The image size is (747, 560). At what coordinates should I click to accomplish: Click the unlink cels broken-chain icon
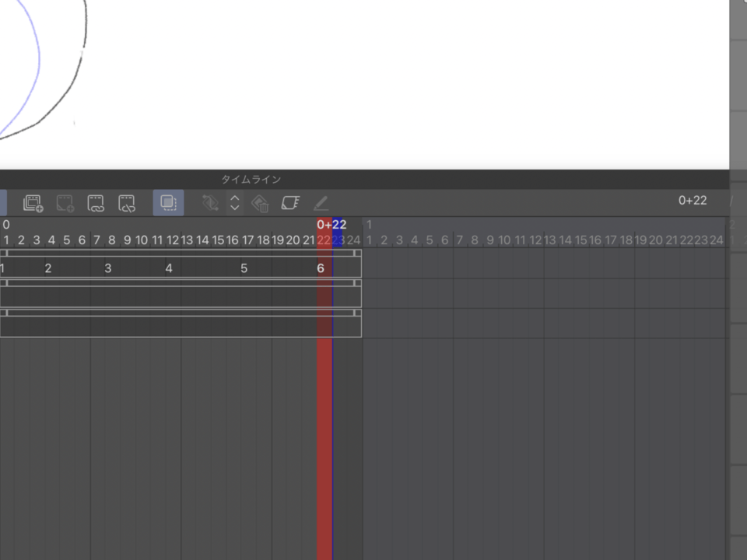(x=127, y=203)
